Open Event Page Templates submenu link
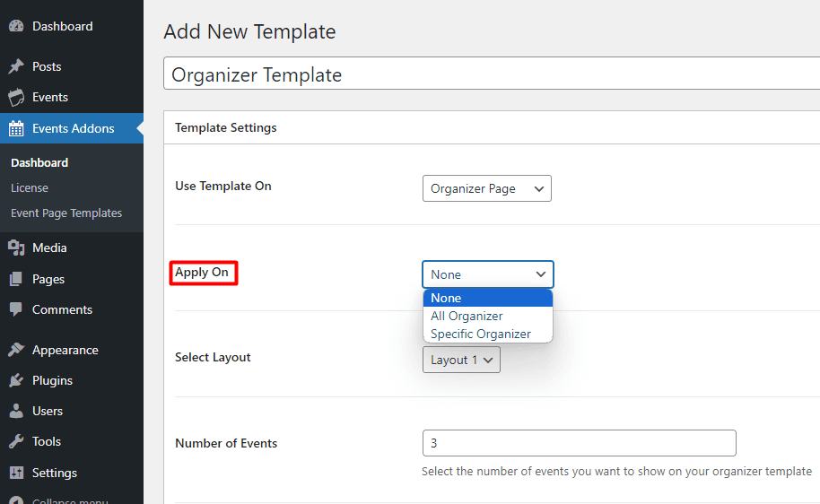The height and width of the screenshot is (504, 820). click(66, 213)
